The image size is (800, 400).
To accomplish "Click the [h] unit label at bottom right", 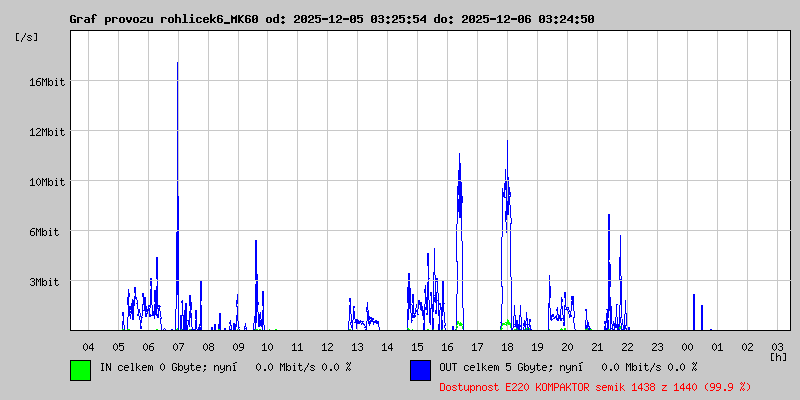I will click(x=777, y=357).
